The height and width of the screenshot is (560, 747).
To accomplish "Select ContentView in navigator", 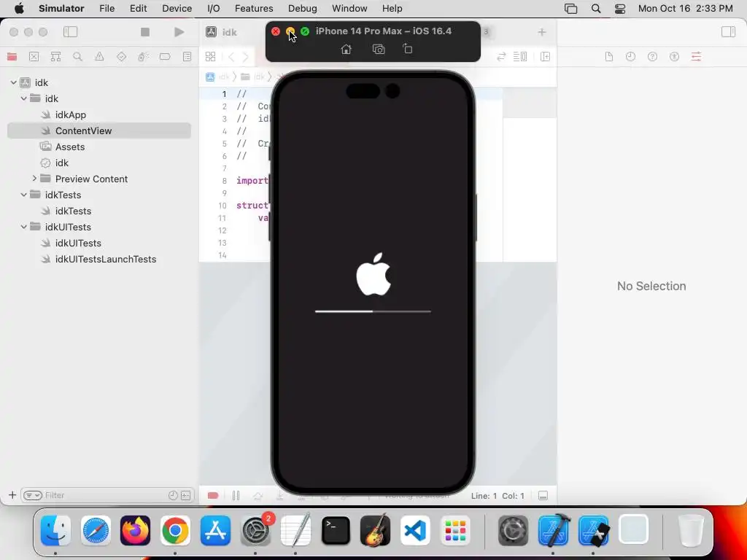I will click(99, 131).
